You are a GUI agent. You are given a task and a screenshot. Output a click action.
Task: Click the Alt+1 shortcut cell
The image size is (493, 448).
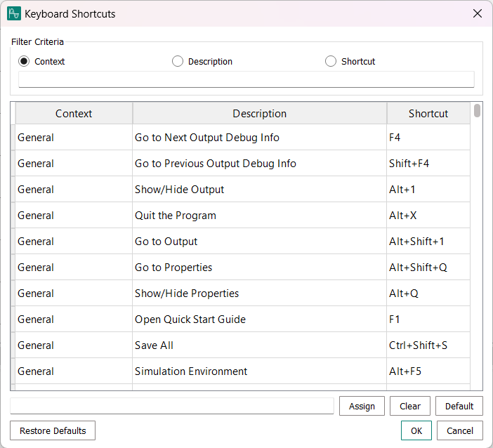[428, 190]
